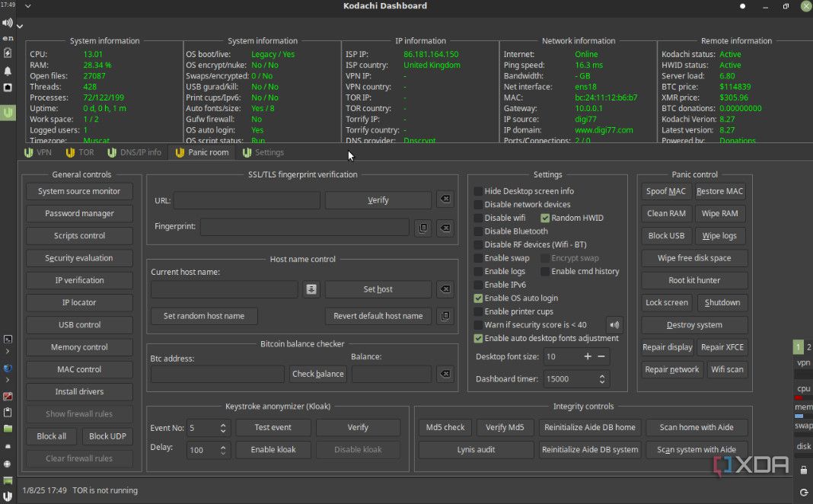Toggle the Enable IPv6 checkbox

tap(478, 285)
